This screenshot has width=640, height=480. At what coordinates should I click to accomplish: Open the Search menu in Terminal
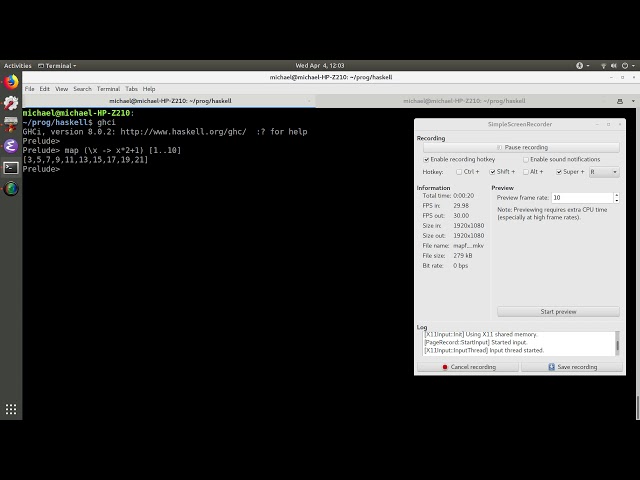point(82,89)
